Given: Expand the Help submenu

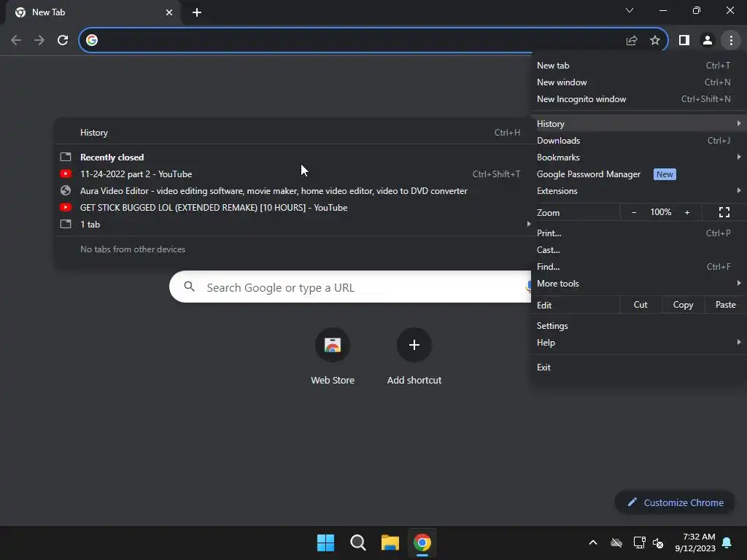Looking at the screenshot, I should point(638,342).
